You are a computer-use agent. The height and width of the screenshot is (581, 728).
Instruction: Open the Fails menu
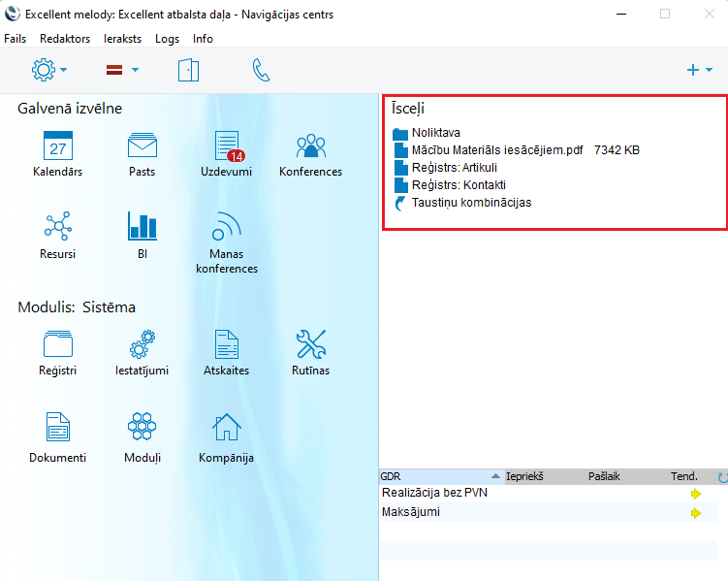pos(16,39)
